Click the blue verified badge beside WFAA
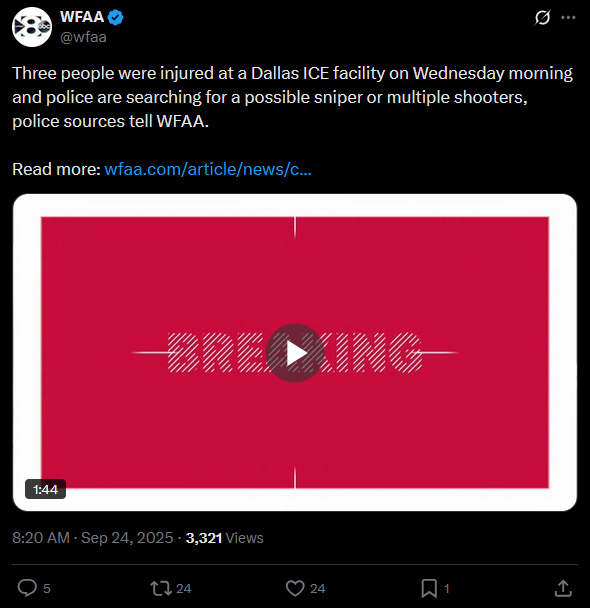The height and width of the screenshot is (608, 590). [116, 17]
